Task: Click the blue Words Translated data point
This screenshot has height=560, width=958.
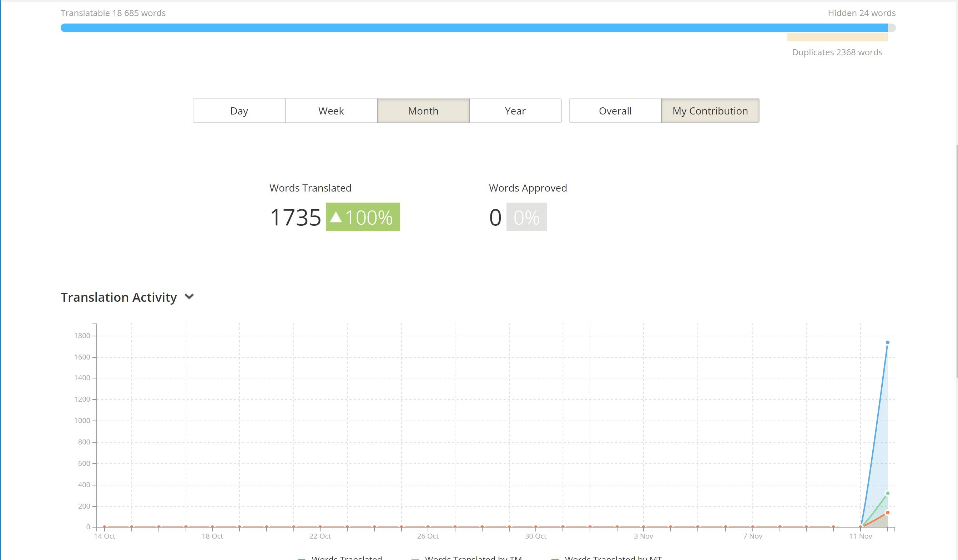Action: coord(887,342)
